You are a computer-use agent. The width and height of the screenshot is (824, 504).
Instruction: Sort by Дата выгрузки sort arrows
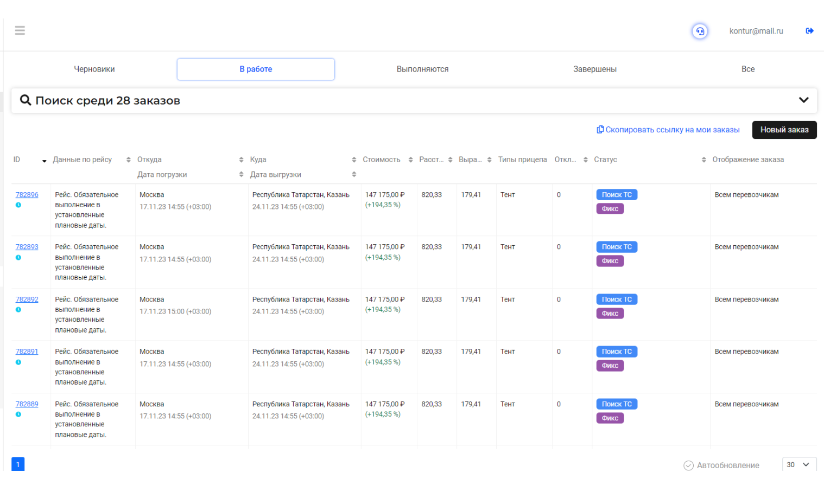click(x=354, y=174)
